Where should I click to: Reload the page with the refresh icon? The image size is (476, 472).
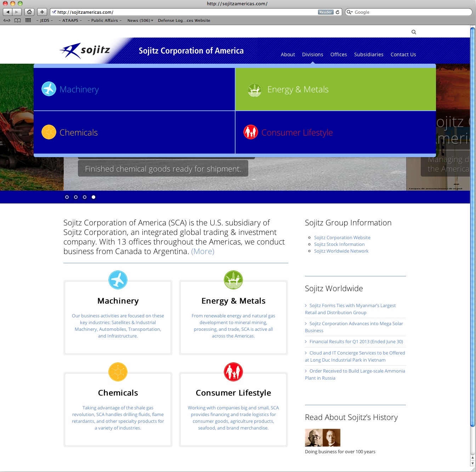click(x=338, y=12)
